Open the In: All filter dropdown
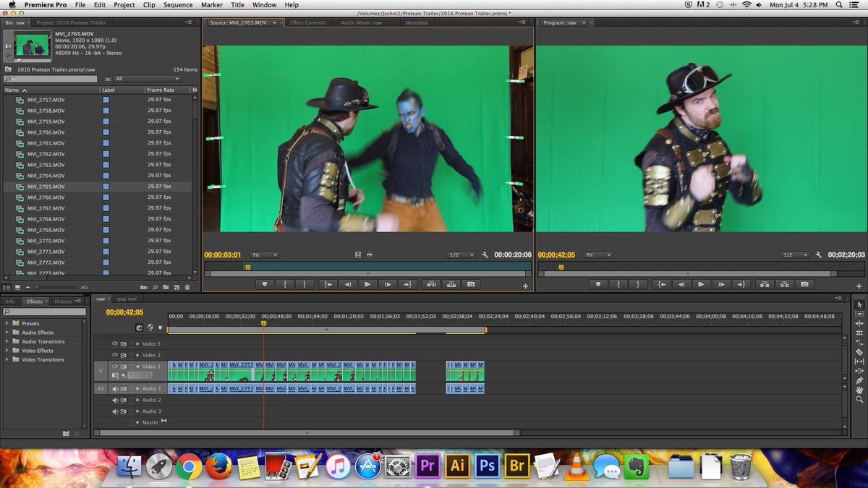Image resolution: width=868 pixels, height=488 pixels. 148,79
